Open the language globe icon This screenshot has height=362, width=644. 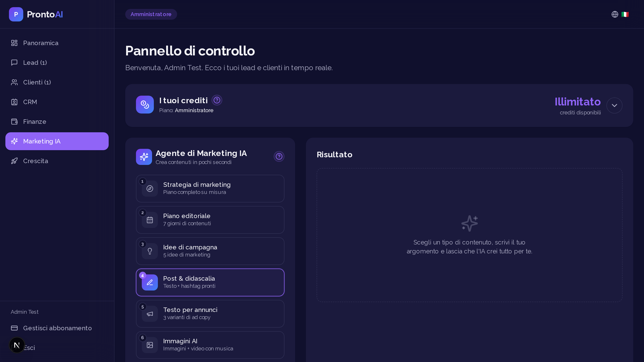pyautogui.click(x=615, y=14)
